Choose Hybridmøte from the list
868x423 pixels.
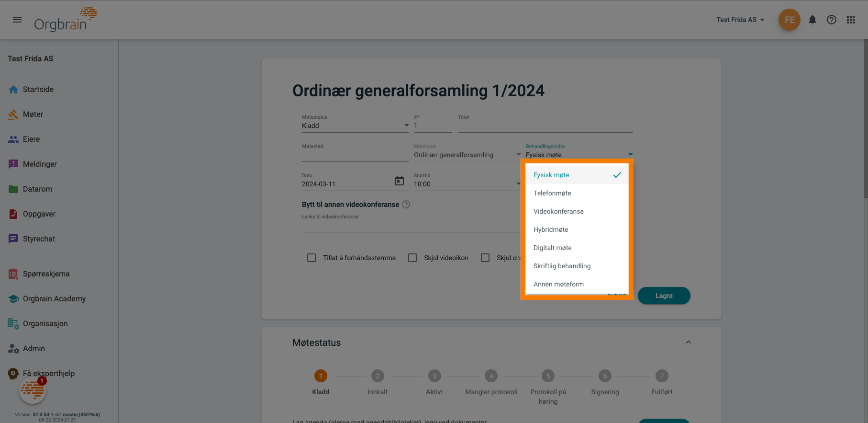click(x=577, y=229)
